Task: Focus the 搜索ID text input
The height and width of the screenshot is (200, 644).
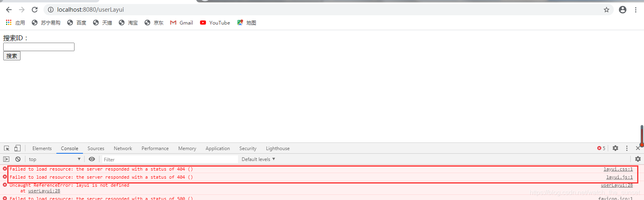Action: click(39, 47)
